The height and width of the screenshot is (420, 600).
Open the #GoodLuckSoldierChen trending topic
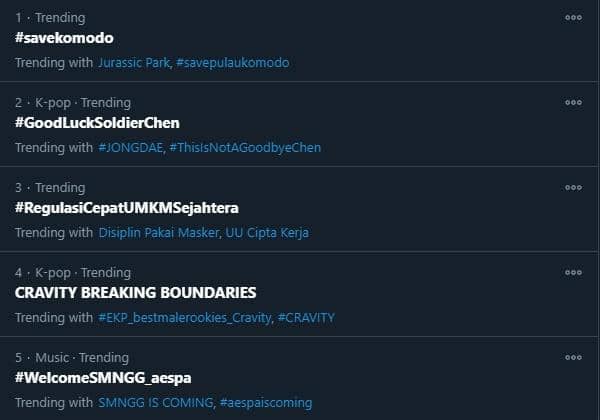97,123
